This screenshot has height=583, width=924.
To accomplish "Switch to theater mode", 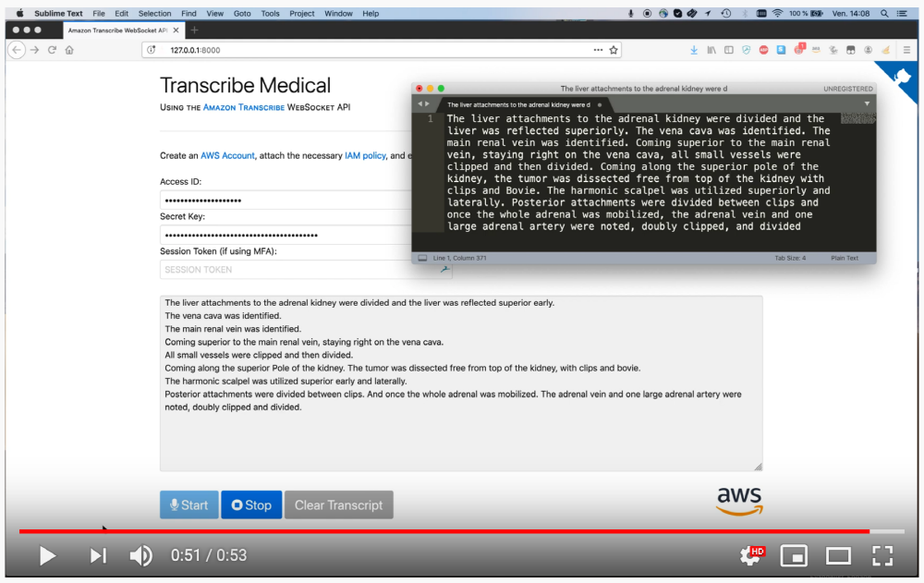I will pos(838,555).
